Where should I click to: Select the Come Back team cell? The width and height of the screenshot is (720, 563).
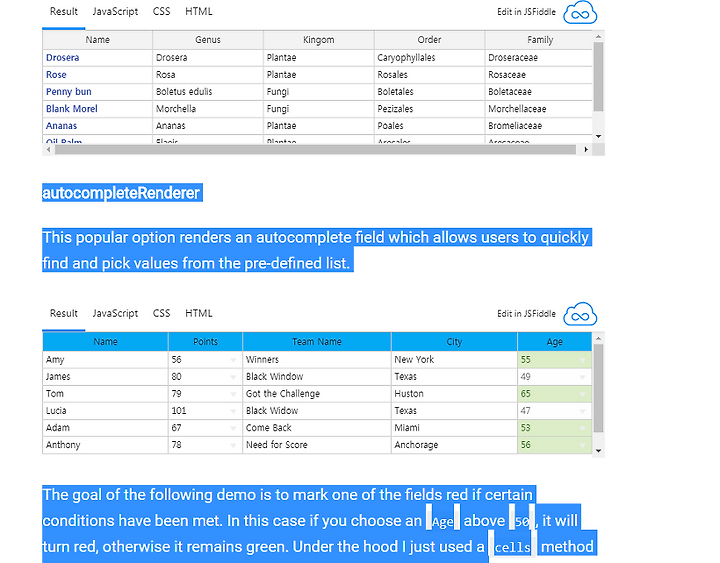(317, 428)
